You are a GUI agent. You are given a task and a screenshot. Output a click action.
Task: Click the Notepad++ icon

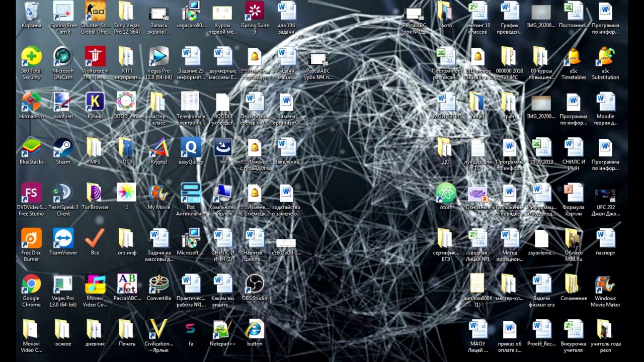coord(223,333)
